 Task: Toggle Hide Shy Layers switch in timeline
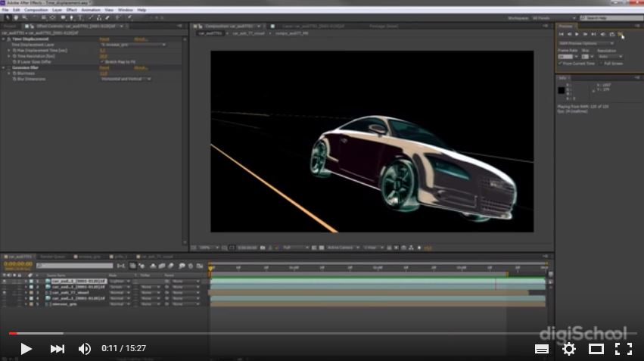point(153,266)
